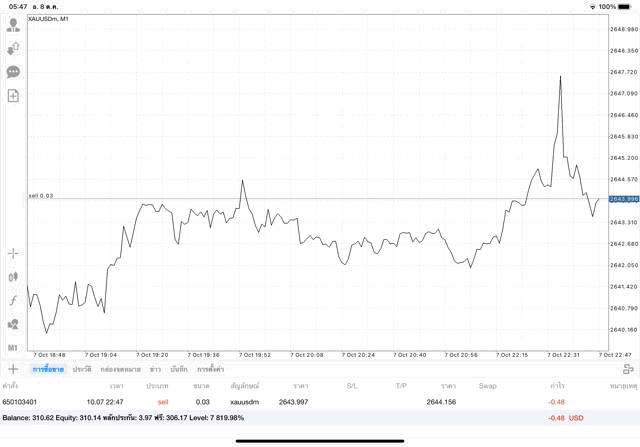
Task: Expand the M1 timeframe selector
Action: [13, 347]
